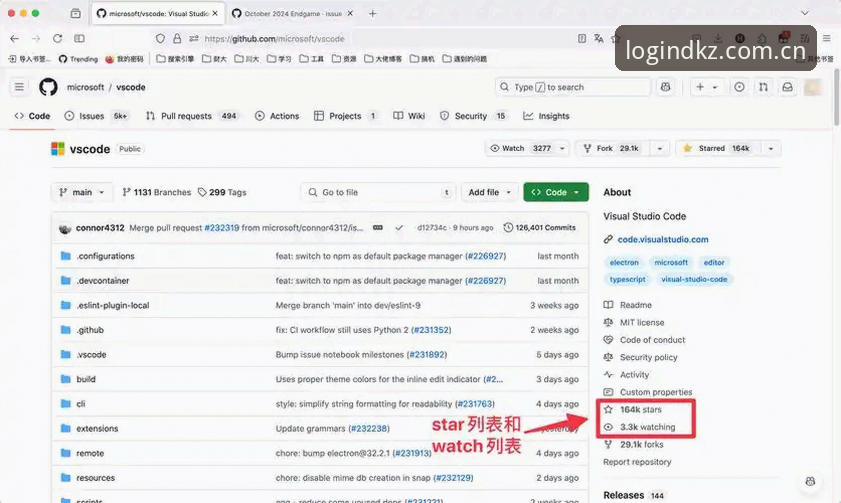
Task: Toggle the browser sidebar icon
Action: coord(79,39)
